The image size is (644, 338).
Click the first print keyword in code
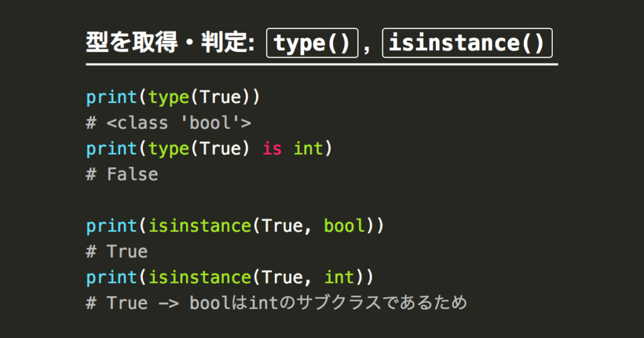click(x=111, y=98)
